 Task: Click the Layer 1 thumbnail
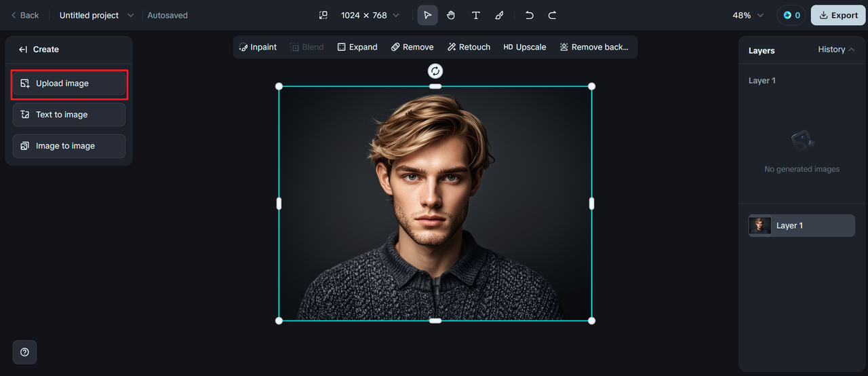[x=760, y=225]
